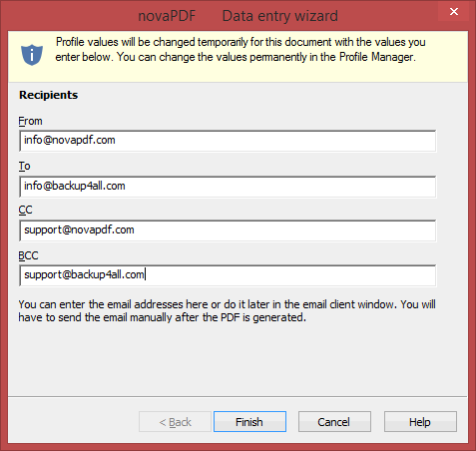Image resolution: width=476 pixels, height=451 pixels.
Task: Click the novaPDF title bar text
Action: click(167, 16)
